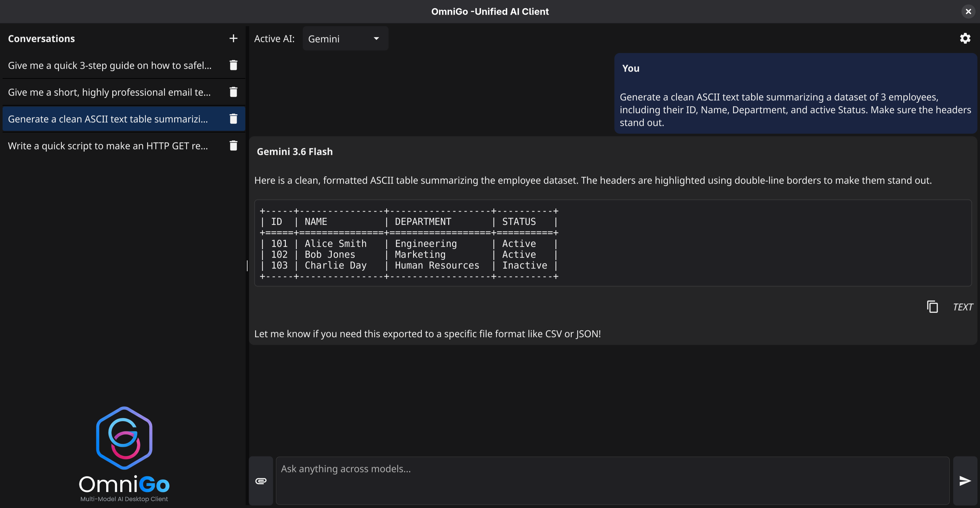Click the 'Marketing' table cell

(x=420, y=254)
